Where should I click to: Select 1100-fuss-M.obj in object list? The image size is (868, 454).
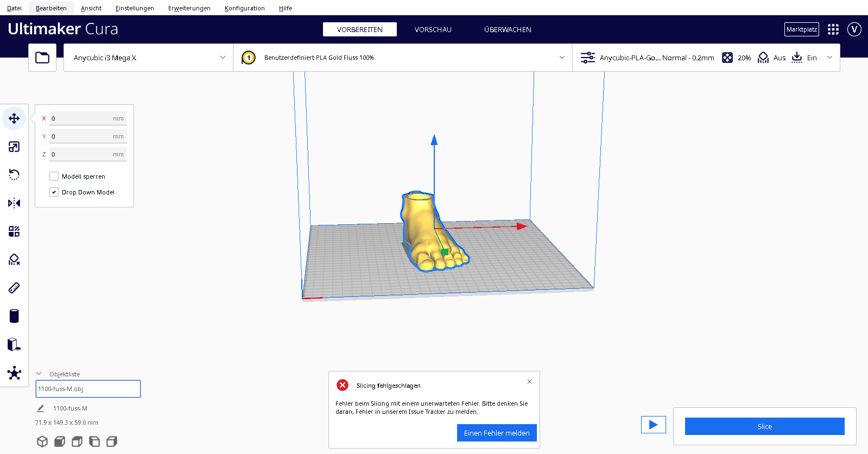(x=88, y=389)
